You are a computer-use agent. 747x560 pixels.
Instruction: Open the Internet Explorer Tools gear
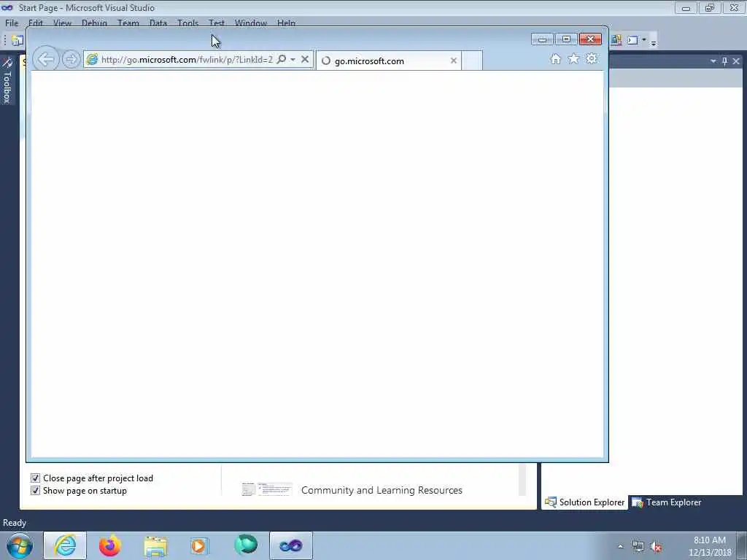click(x=592, y=58)
